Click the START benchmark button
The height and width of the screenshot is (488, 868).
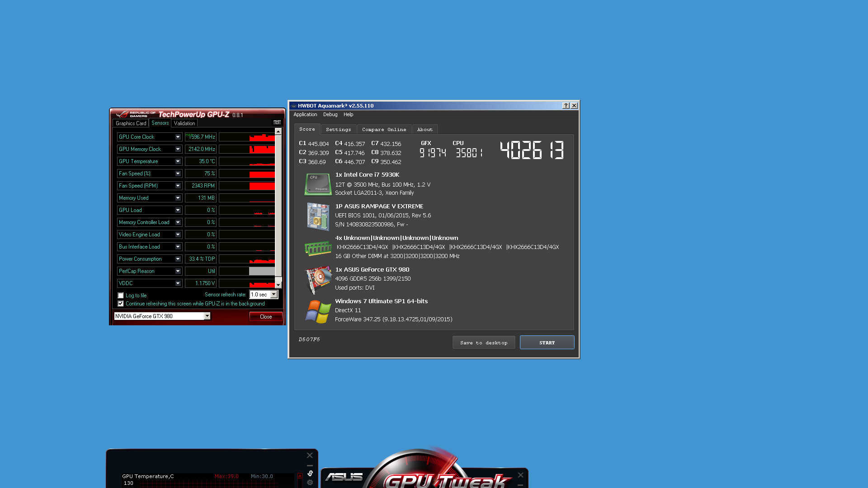pyautogui.click(x=547, y=343)
